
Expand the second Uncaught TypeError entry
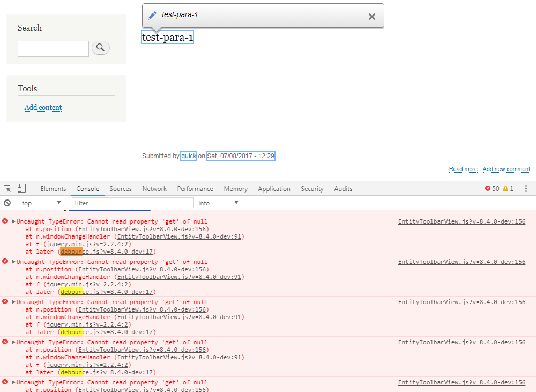pos(14,262)
